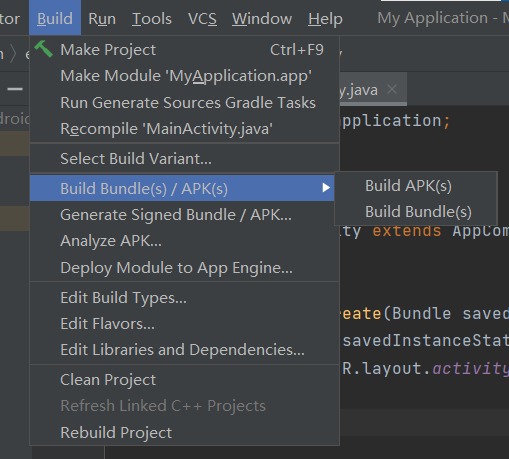Close the .java editor tab
This screenshot has width=509, height=459.
click(392, 89)
